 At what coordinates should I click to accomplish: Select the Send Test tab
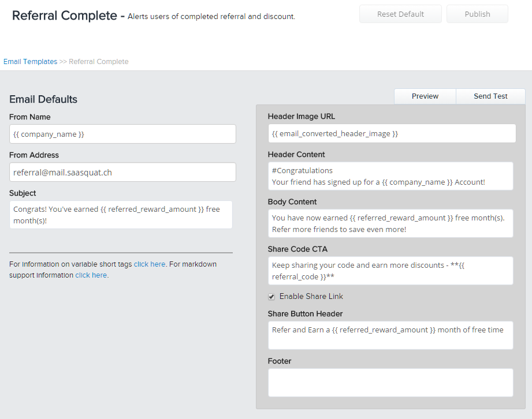point(490,96)
